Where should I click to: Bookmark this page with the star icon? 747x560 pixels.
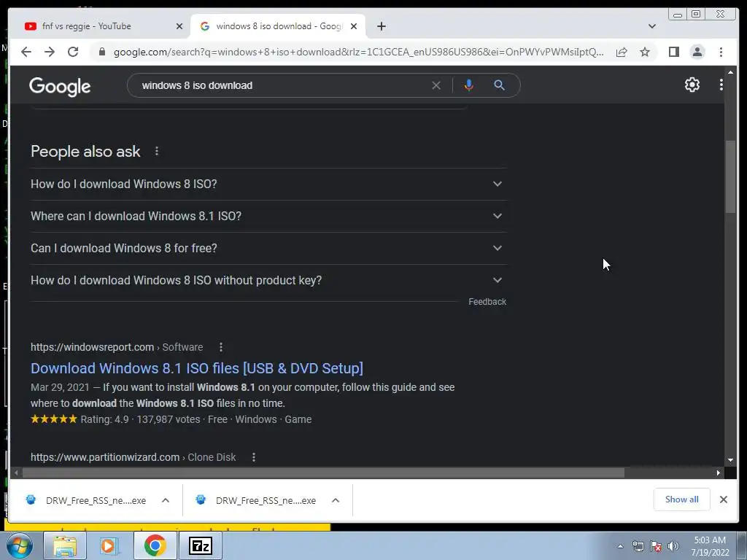point(645,52)
